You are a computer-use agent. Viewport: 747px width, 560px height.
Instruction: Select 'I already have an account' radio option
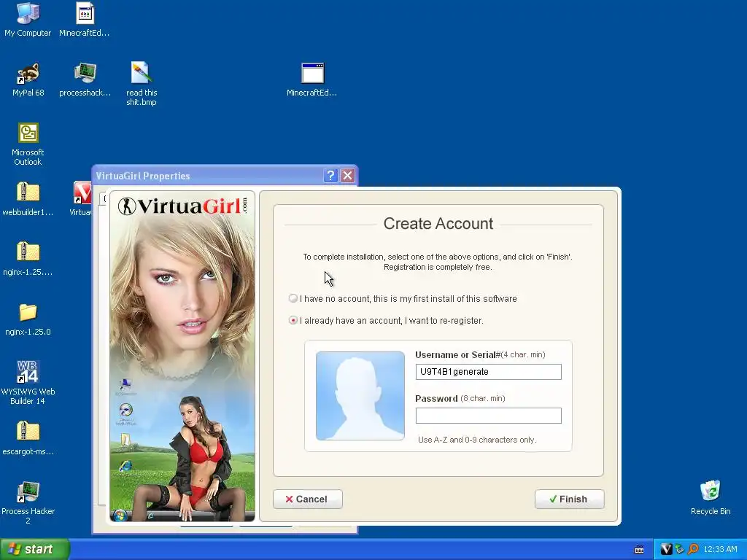pyautogui.click(x=293, y=321)
